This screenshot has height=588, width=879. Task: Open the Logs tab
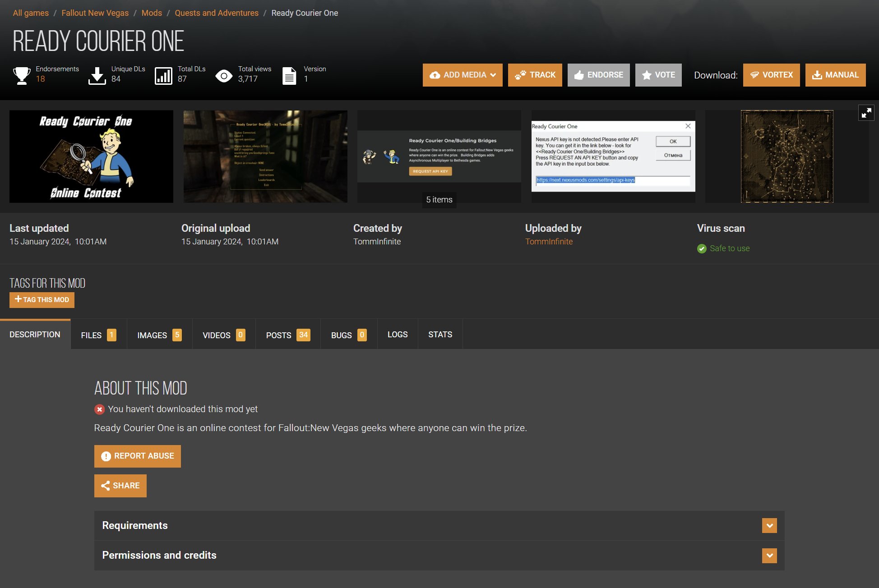pyautogui.click(x=398, y=335)
